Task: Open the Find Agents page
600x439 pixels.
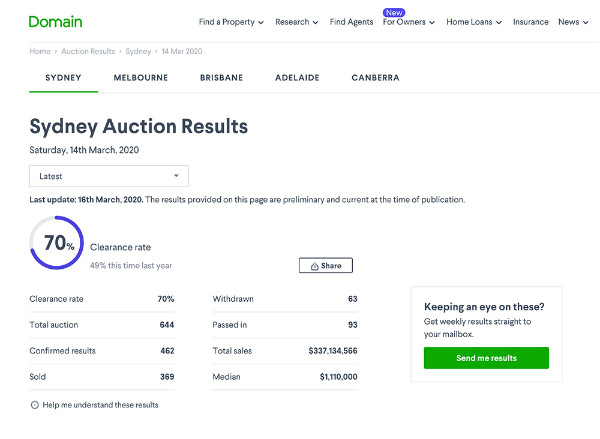Action: [350, 22]
